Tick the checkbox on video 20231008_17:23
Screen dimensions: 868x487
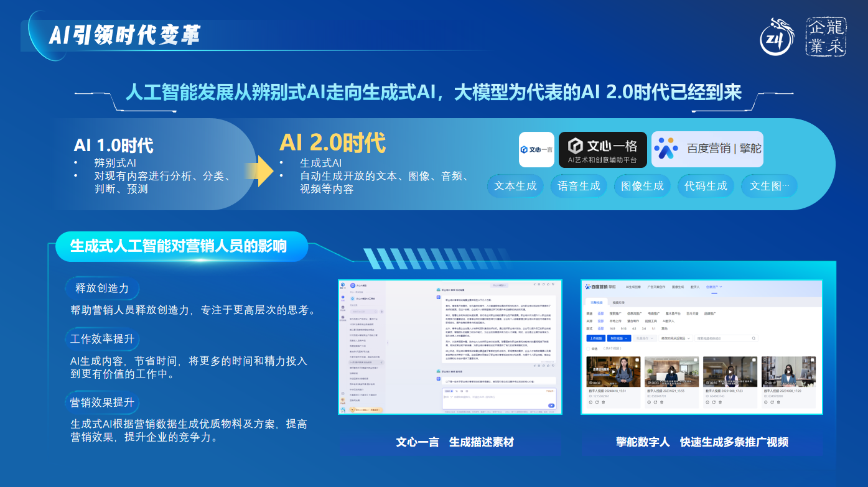(753, 360)
